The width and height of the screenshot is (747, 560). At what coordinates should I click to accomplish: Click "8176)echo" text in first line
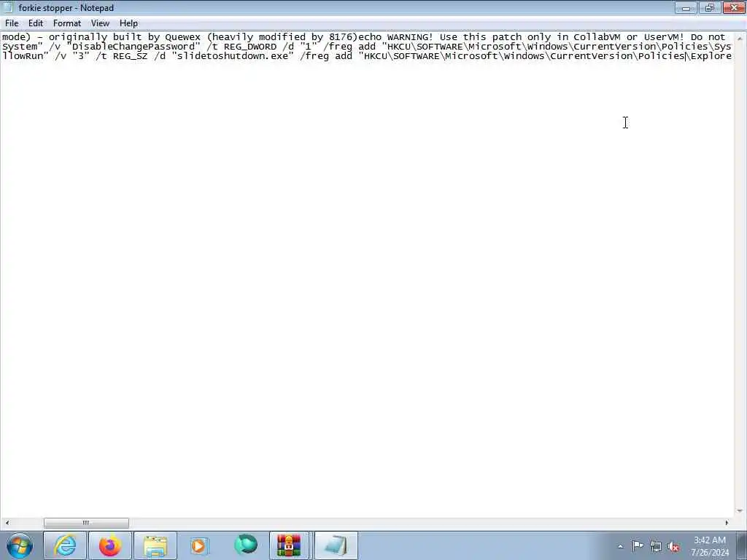[x=355, y=37]
